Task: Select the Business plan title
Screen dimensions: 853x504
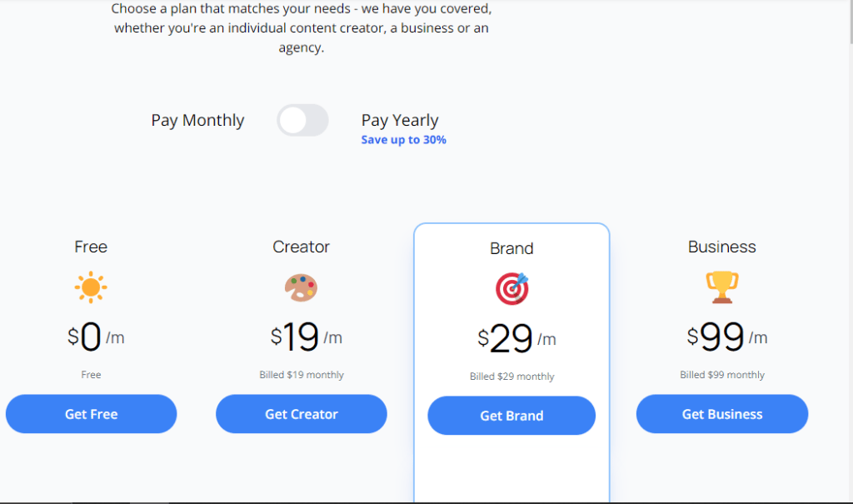Action: 722,247
